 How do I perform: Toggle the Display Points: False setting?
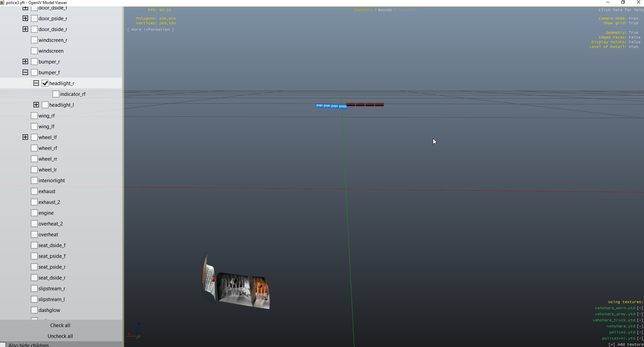pyautogui.click(x=616, y=42)
